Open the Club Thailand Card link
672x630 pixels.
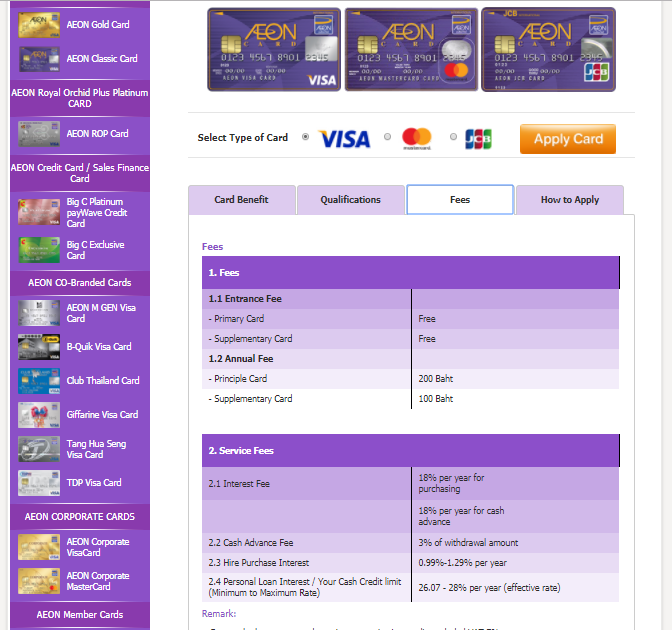(x=103, y=381)
